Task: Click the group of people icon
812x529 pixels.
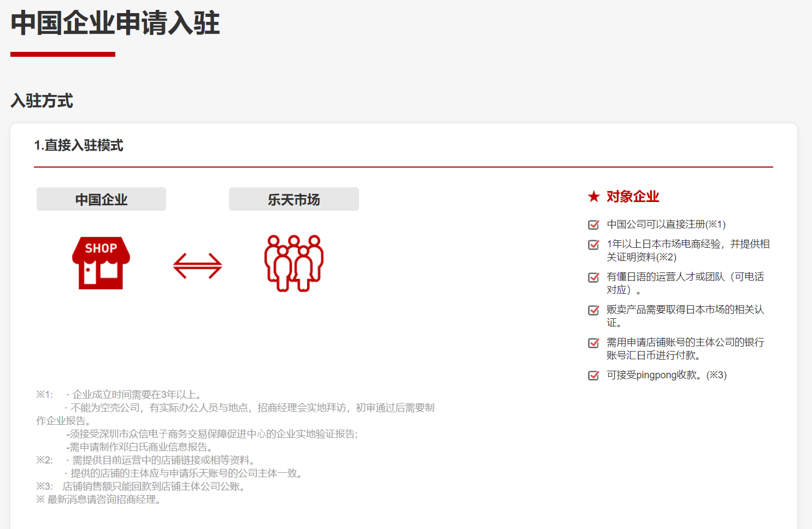Action: (294, 263)
